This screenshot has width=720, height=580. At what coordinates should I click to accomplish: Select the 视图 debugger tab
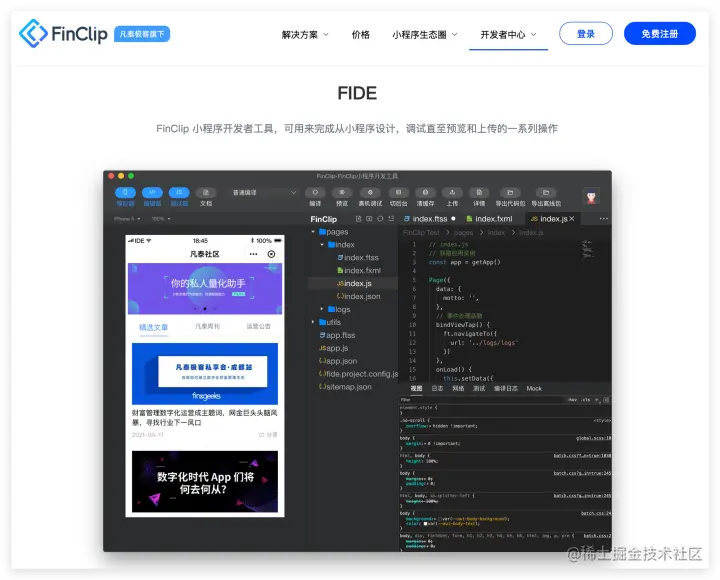(x=416, y=389)
